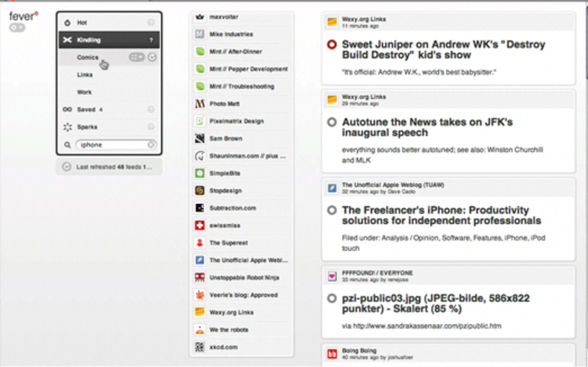Open the Stopdesign feed

click(226, 191)
